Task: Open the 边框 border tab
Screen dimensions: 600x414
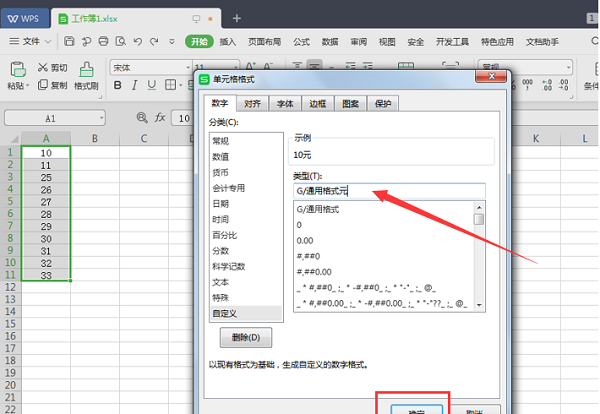Action: click(317, 103)
